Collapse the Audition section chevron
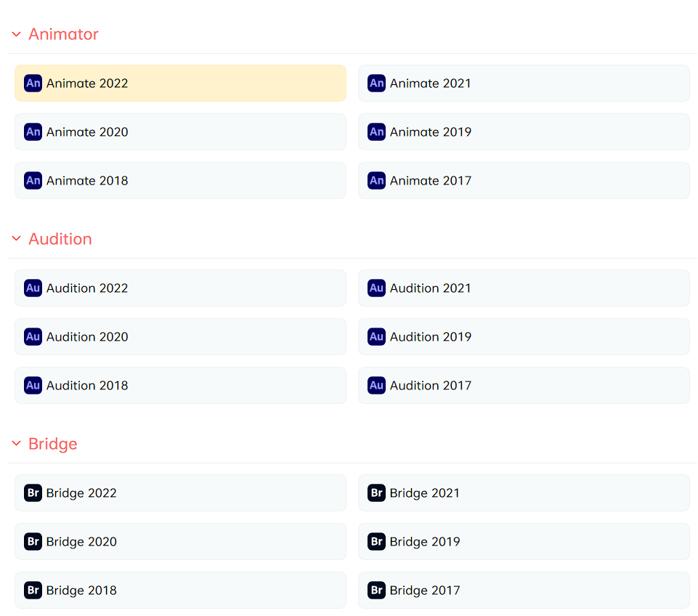The height and width of the screenshot is (616, 698). (x=17, y=238)
